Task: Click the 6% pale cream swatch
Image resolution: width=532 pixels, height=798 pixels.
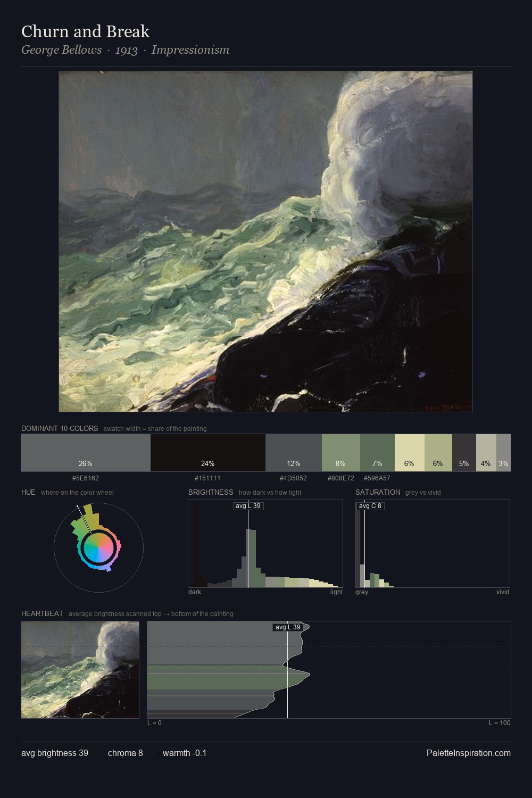Action: [x=410, y=453]
